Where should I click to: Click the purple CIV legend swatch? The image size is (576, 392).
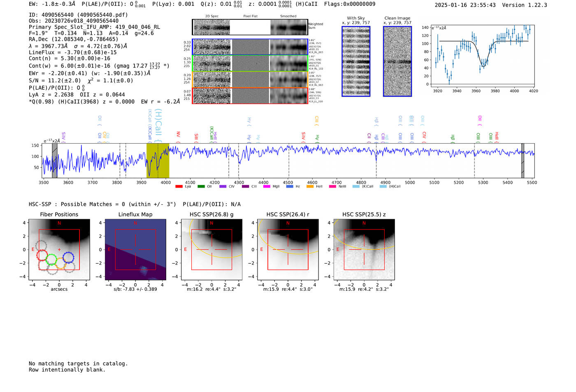point(223,186)
